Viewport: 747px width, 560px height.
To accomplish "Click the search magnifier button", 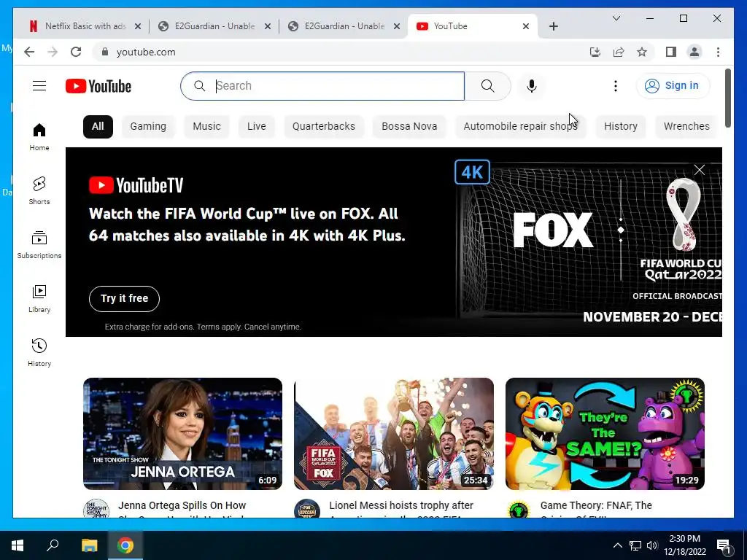I will (487, 86).
